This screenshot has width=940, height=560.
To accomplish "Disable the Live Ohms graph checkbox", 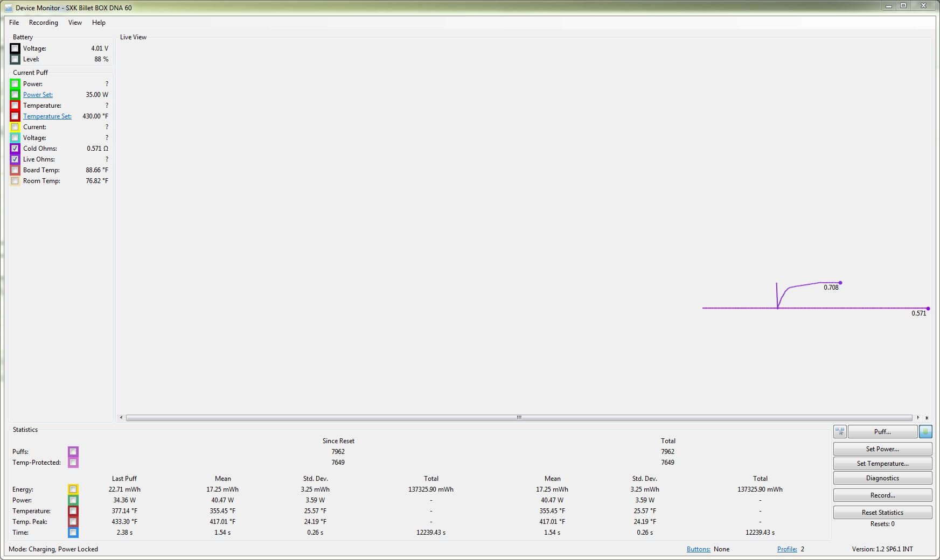I will pyautogui.click(x=15, y=159).
